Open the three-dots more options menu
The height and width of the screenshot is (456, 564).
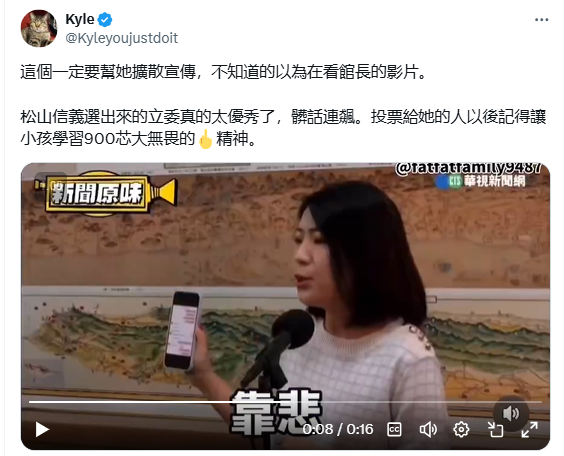pos(541,20)
